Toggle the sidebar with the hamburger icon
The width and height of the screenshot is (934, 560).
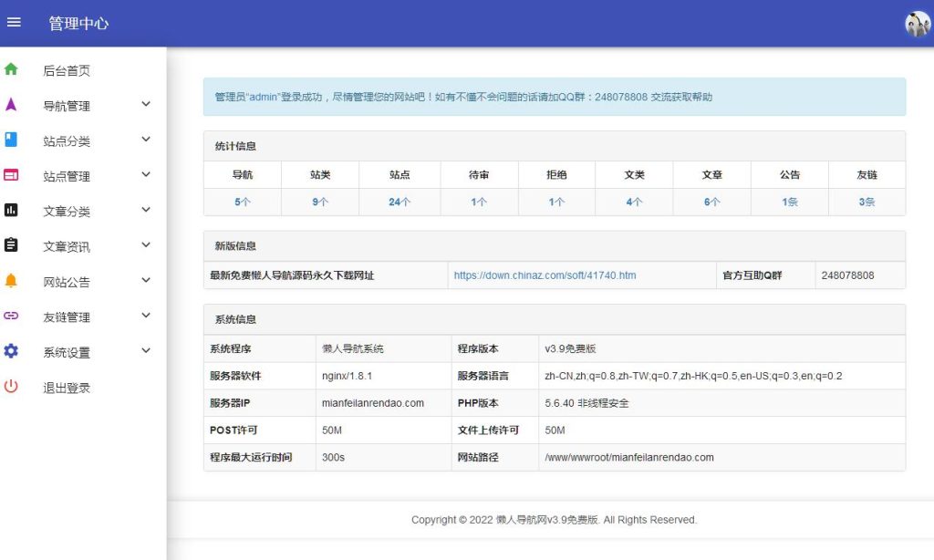click(x=14, y=22)
